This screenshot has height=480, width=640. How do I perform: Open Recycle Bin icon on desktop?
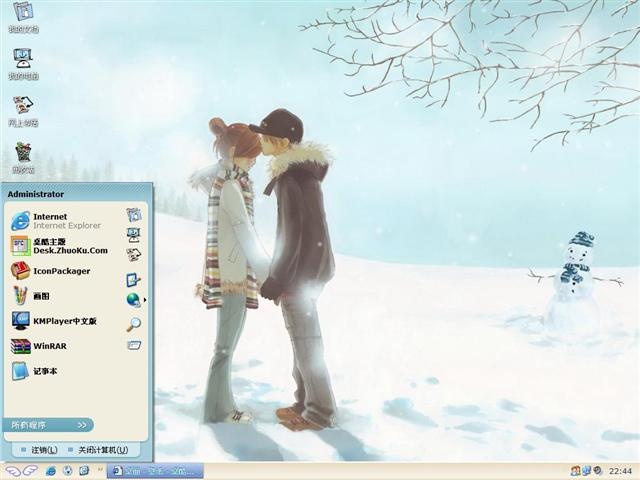(23, 158)
